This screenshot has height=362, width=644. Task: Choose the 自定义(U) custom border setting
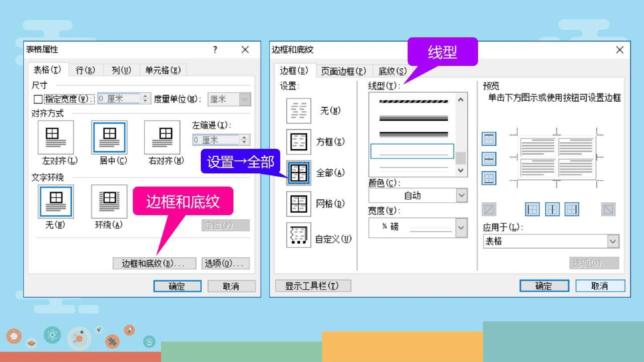pyautogui.click(x=299, y=235)
